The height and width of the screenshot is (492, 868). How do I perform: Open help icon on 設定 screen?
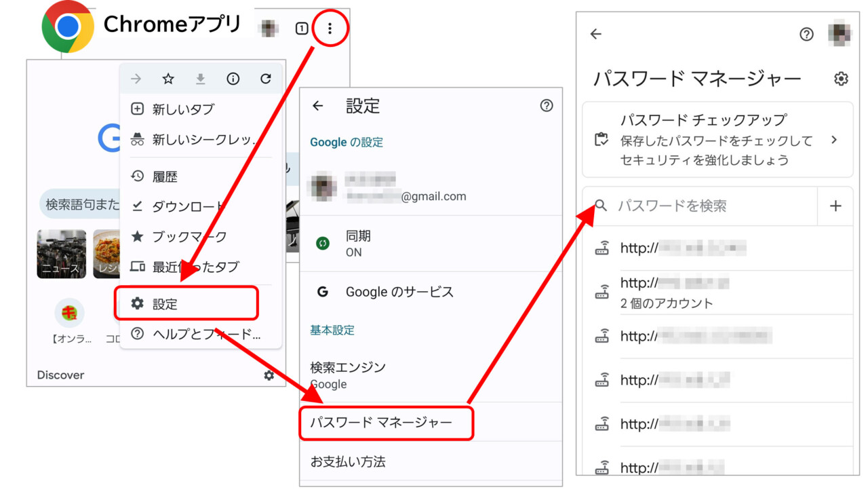click(547, 106)
